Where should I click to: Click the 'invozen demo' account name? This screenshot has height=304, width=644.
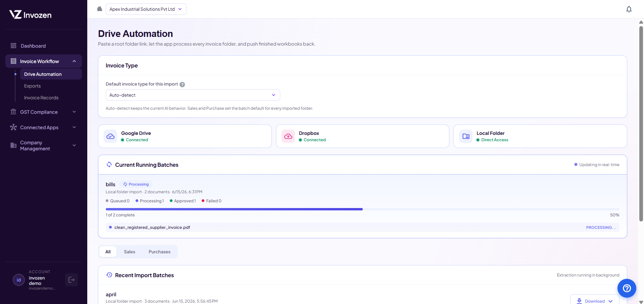tap(37, 281)
